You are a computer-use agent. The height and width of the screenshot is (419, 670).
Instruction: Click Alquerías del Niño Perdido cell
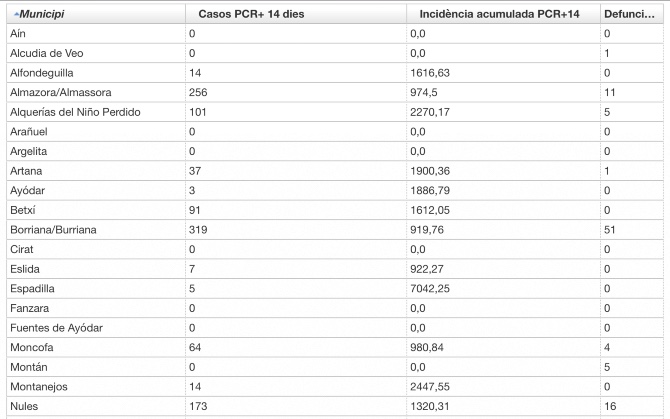click(x=75, y=112)
